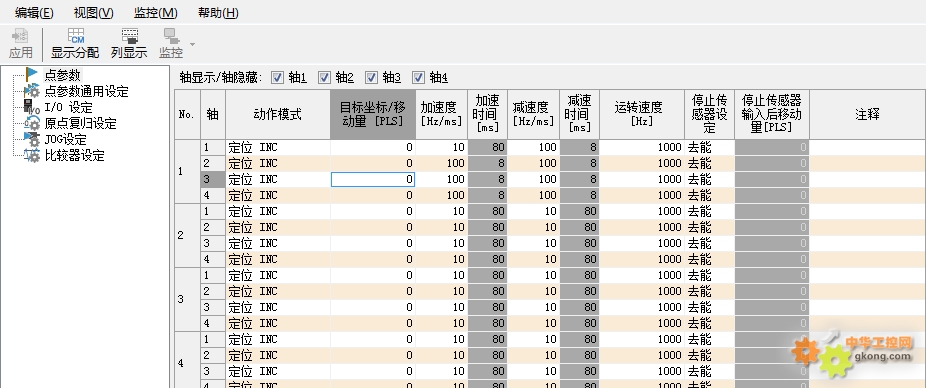
Task: Open the 比较器设定 tree item
Action: point(74,155)
